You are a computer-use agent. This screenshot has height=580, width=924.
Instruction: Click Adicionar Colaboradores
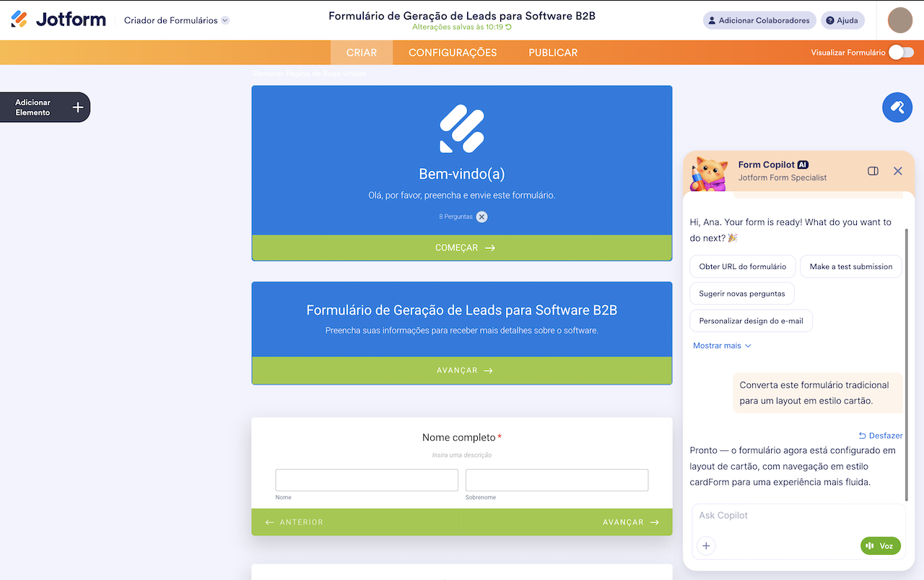point(759,20)
